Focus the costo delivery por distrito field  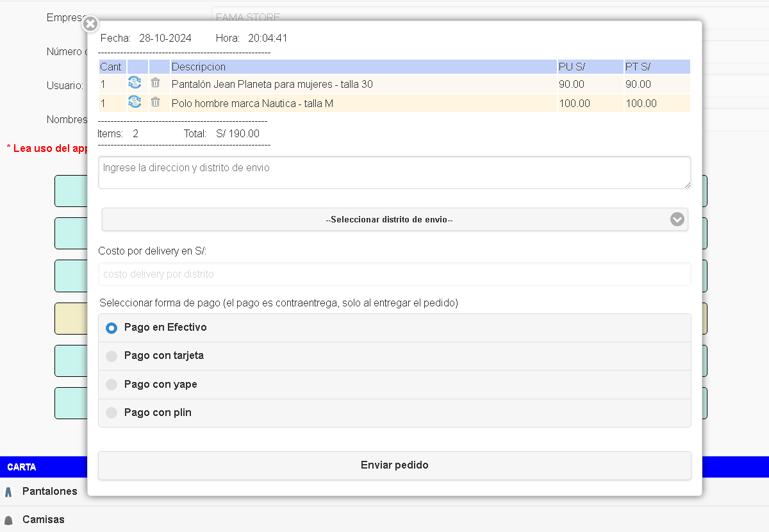[x=394, y=274]
